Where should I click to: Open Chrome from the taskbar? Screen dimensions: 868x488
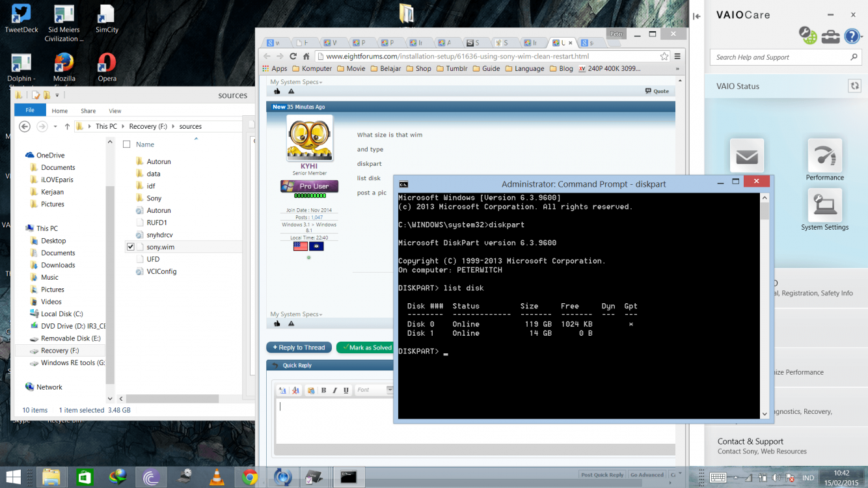point(249,477)
